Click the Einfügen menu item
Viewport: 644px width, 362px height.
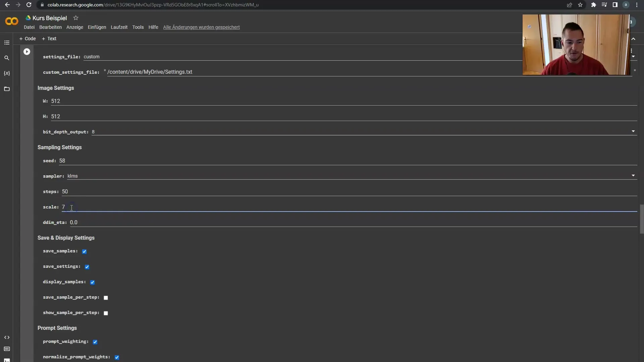pyautogui.click(x=97, y=27)
